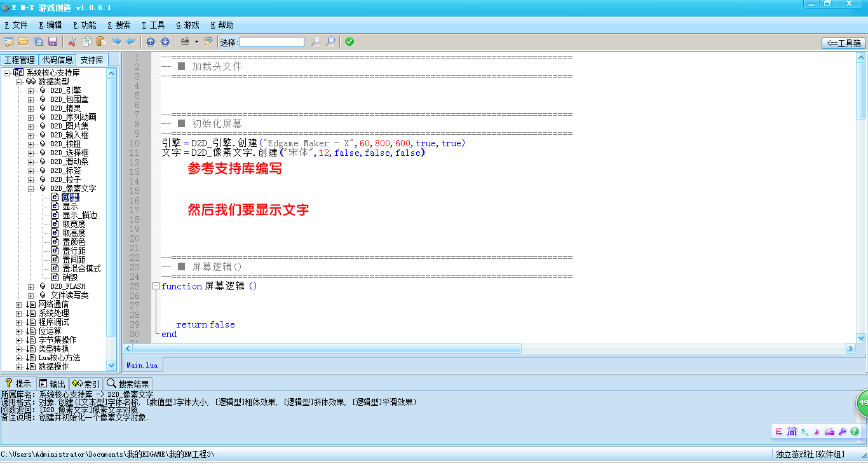
Task: Save with the purple floppy disk icon
Action: pos(53,42)
